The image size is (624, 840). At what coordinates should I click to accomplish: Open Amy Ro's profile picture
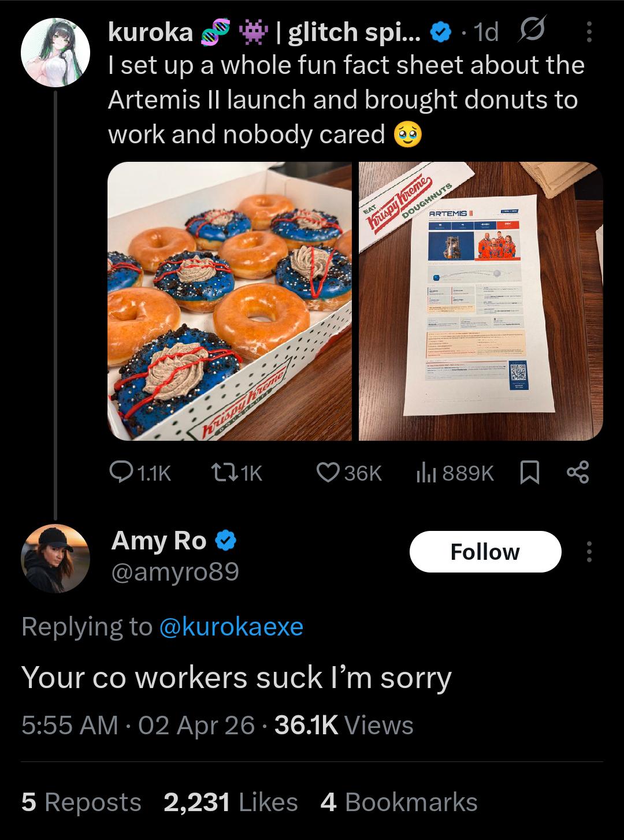coord(55,559)
